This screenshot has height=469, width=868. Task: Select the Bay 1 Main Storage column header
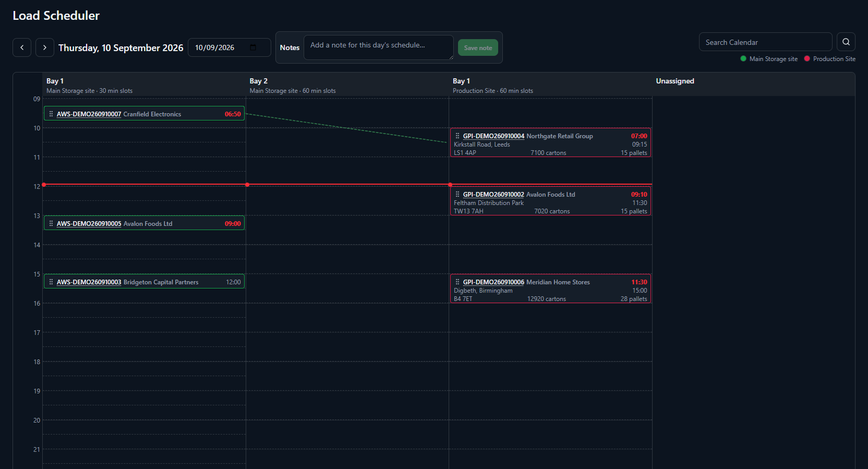tap(144, 85)
